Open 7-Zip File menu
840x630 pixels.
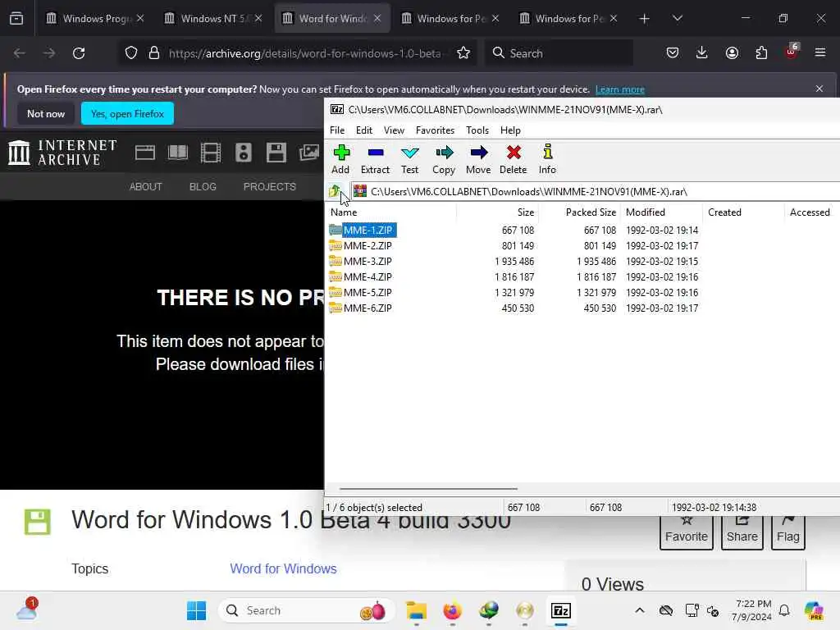pos(337,130)
